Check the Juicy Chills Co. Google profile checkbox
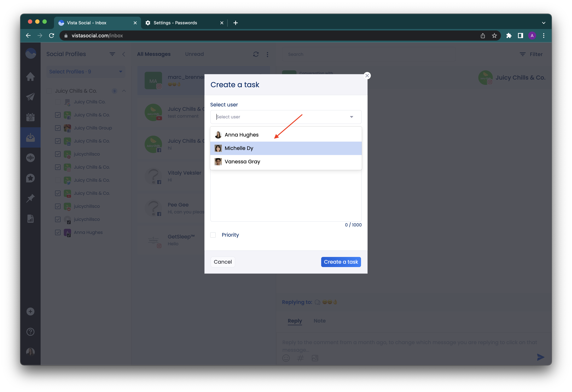 pyautogui.click(x=58, y=102)
